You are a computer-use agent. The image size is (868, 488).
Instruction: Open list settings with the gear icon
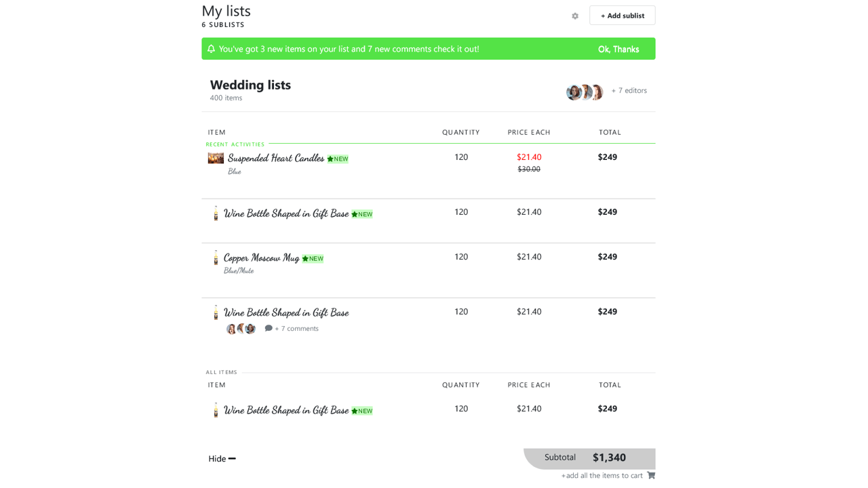coord(574,16)
